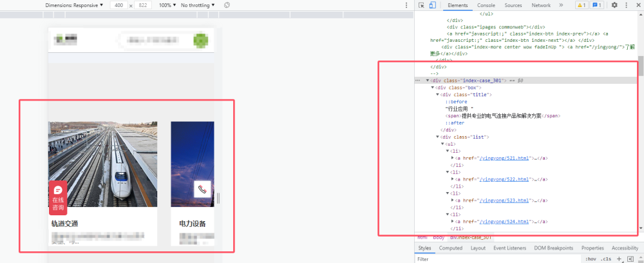Click the 轨道交通 heading
This screenshot has width=644, height=263.
pos(65,224)
